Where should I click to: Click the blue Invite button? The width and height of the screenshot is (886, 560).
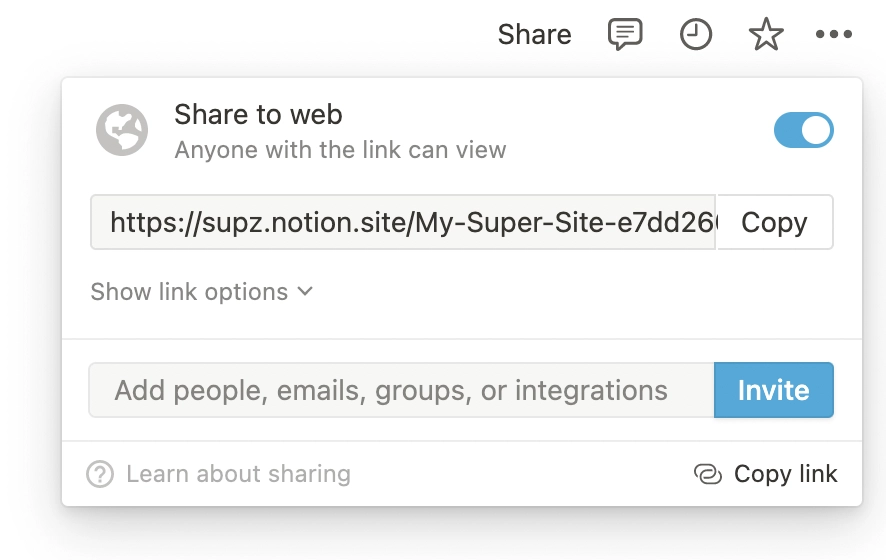coord(774,390)
